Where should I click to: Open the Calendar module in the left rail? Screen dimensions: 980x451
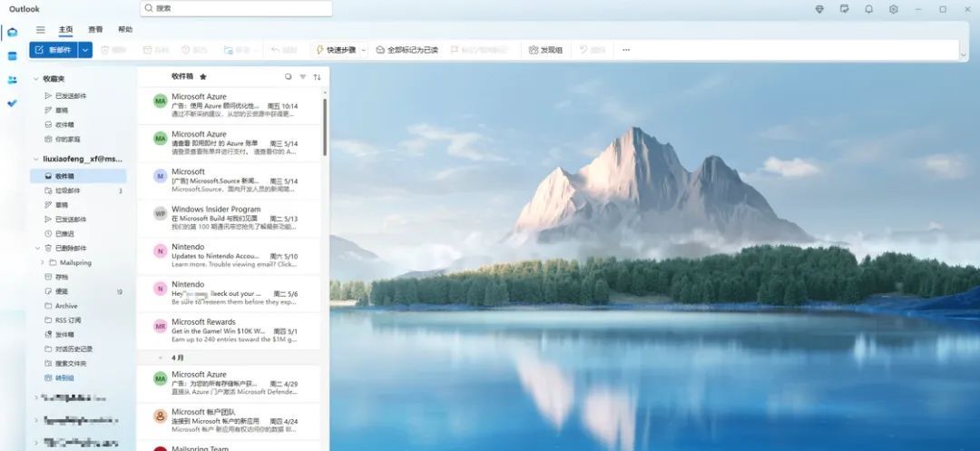[13, 56]
